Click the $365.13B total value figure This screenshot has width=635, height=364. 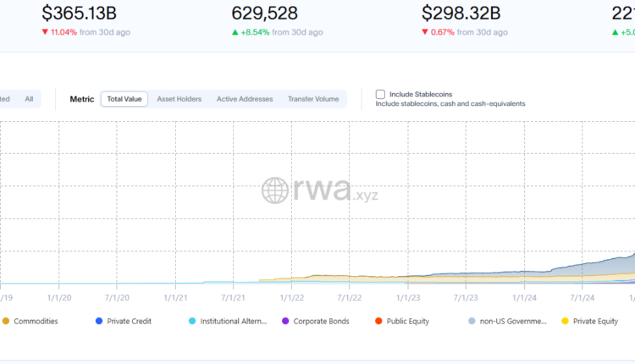point(79,13)
